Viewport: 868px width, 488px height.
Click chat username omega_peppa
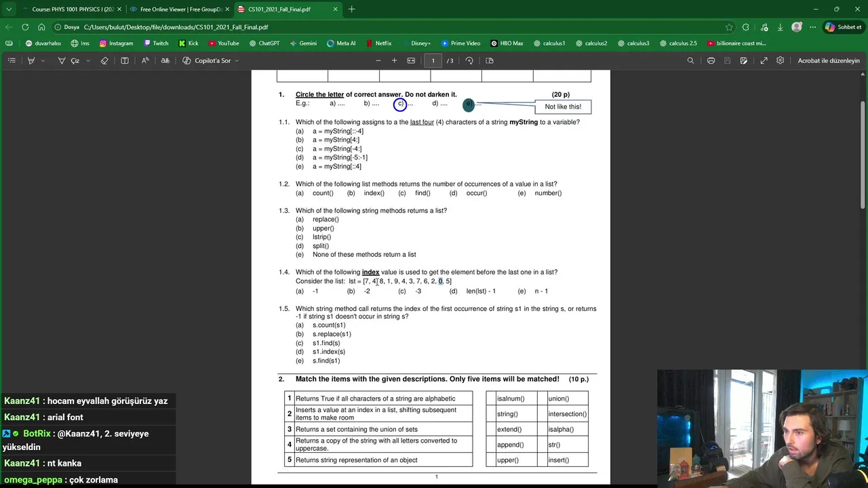tap(33, 479)
